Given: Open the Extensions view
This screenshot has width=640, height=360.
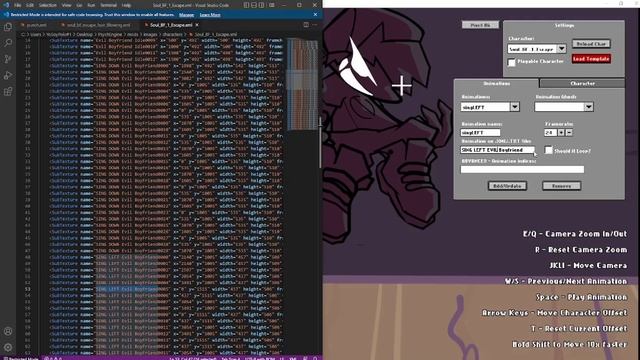Looking at the screenshot, I should 8,91.
